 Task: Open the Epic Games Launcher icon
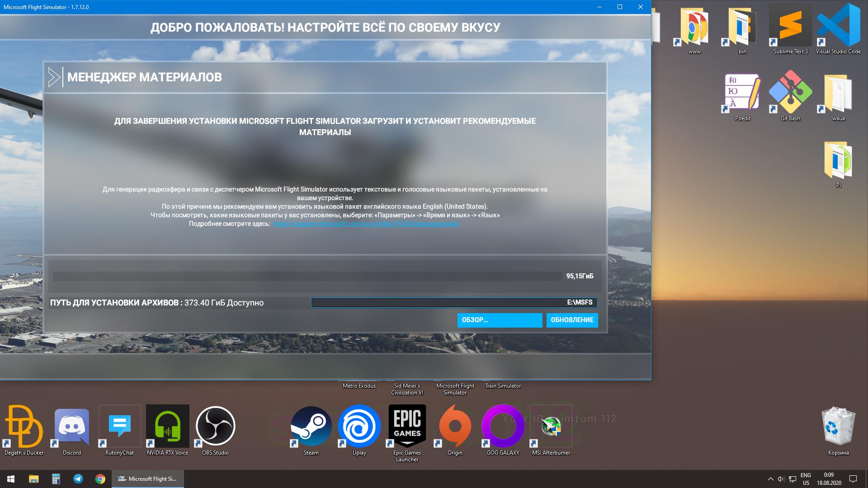click(x=407, y=433)
